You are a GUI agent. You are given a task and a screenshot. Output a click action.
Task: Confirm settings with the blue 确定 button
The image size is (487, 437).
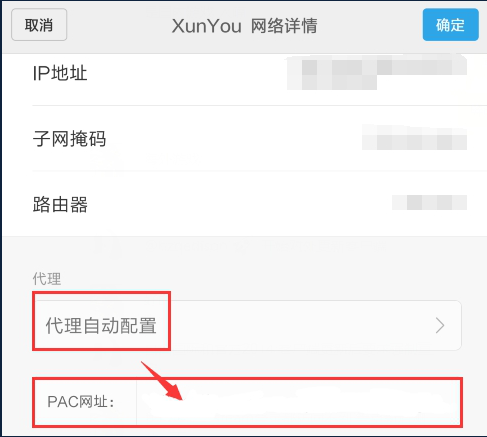click(x=451, y=25)
